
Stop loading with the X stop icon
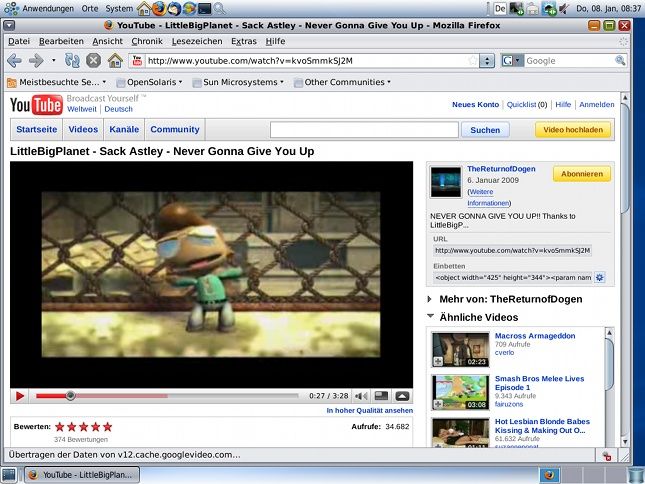tap(93, 61)
